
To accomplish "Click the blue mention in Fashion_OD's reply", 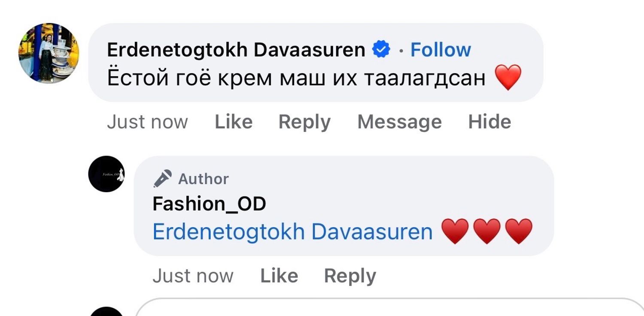I will click(x=292, y=232).
